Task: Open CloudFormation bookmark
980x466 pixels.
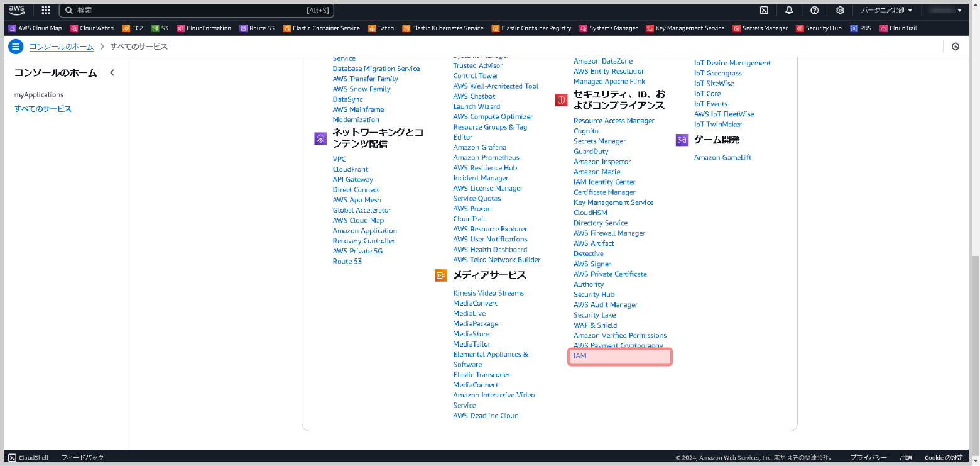Action: tap(204, 28)
